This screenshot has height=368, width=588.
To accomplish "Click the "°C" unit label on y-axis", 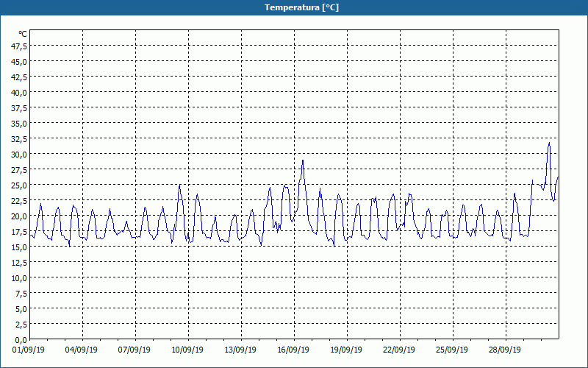I will tap(23, 34).
